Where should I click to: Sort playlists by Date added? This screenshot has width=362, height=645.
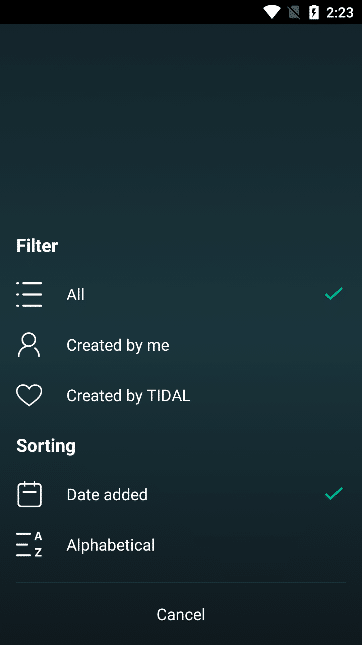click(x=181, y=494)
